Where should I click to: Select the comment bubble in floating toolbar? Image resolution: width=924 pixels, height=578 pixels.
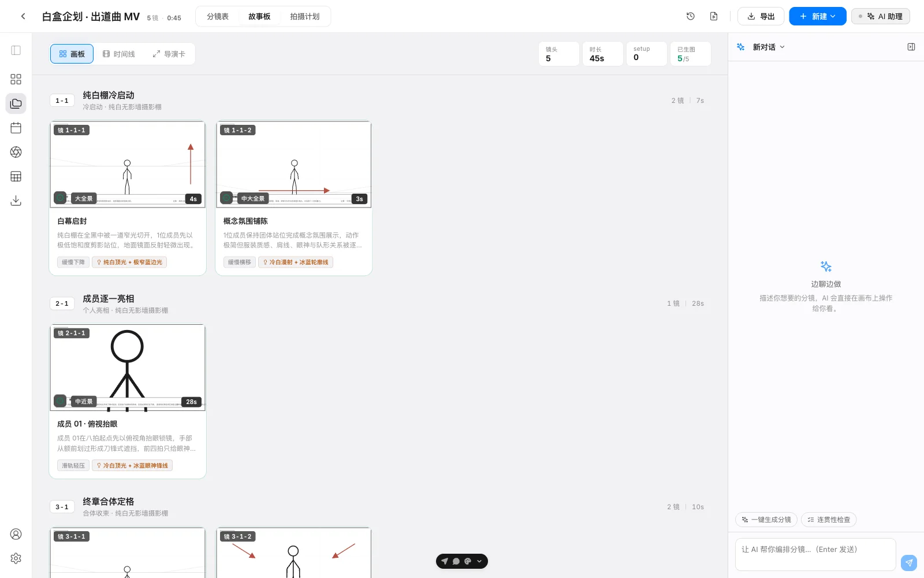coord(456,561)
